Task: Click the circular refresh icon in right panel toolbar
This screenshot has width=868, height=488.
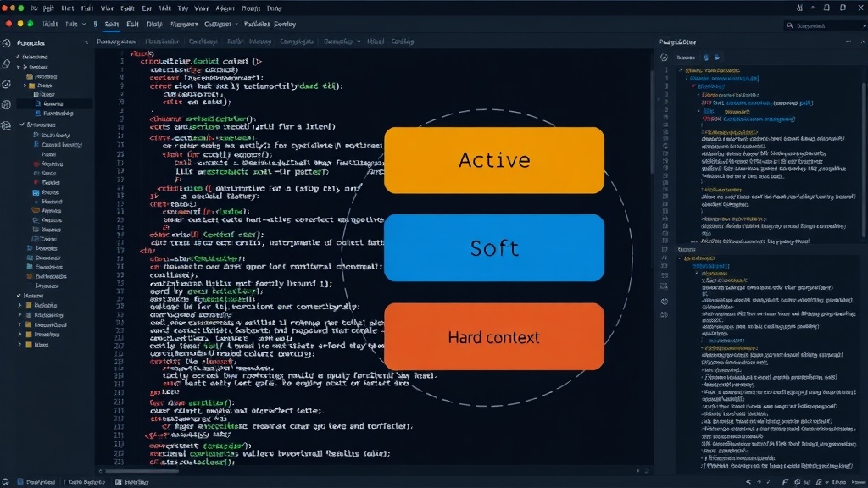Action: pos(665,58)
